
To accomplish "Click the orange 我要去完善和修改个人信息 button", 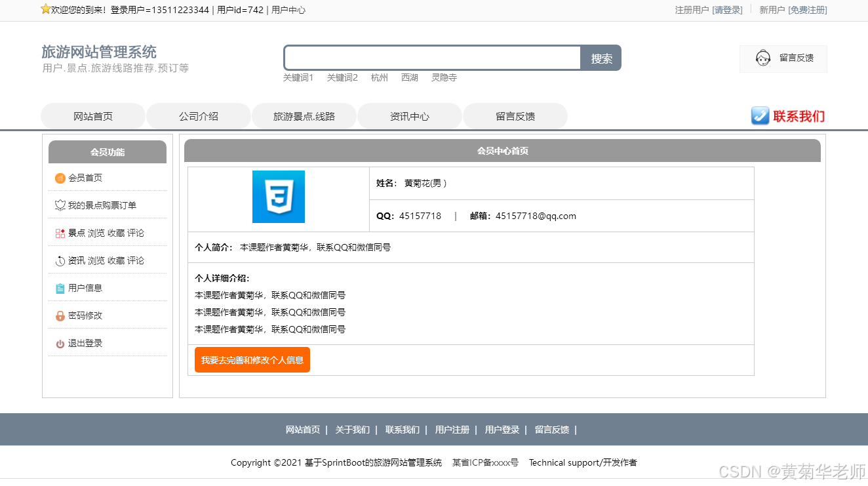I will click(252, 359).
